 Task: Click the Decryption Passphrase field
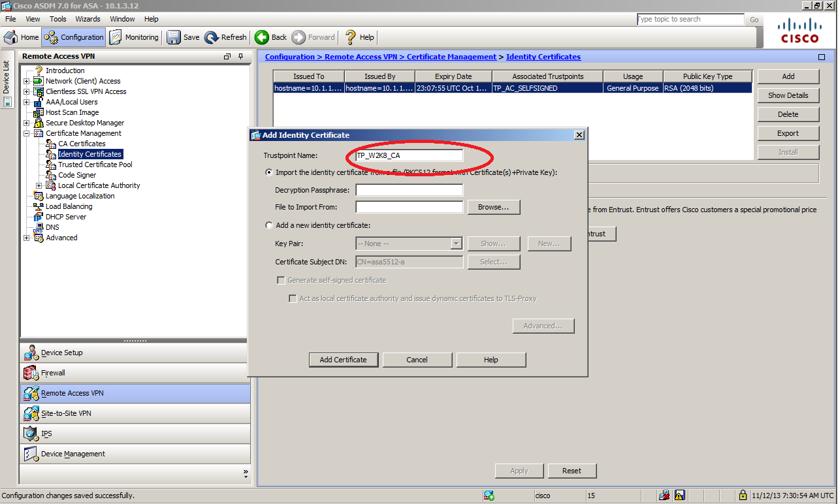(x=409, y=190)
